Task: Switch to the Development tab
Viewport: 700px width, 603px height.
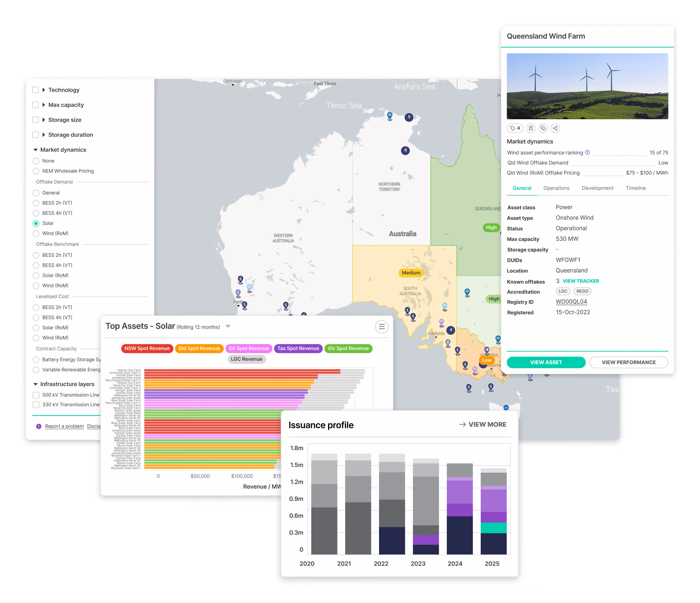Action: point(597,188)
